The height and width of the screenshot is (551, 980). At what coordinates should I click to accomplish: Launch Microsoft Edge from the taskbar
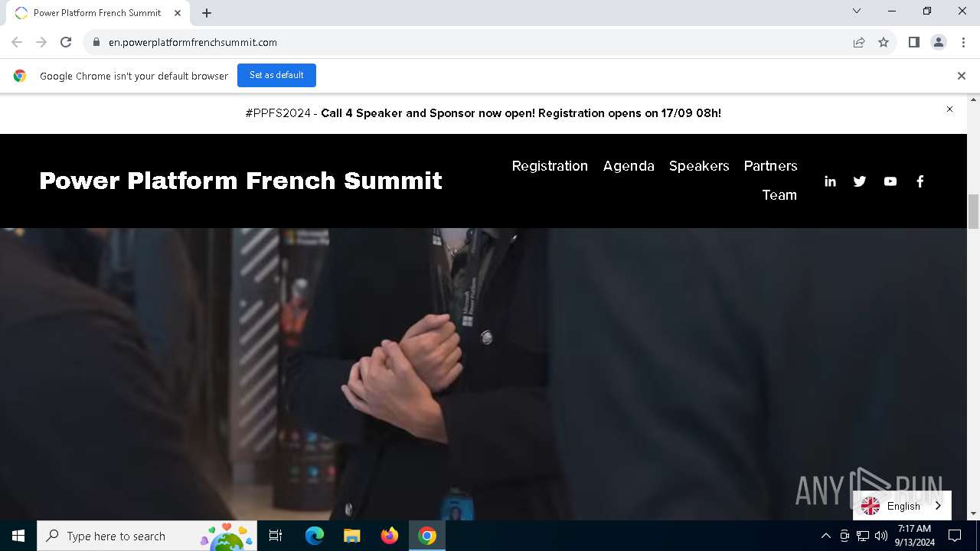pos(315,536)
